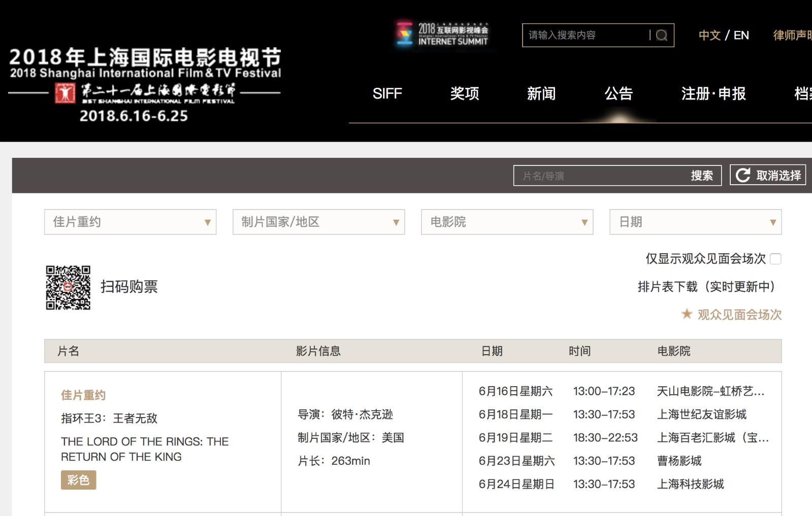Viewport: 812px width, 516px height.
Task: Click the 影片信息 column header
Action: click(318, 351)
